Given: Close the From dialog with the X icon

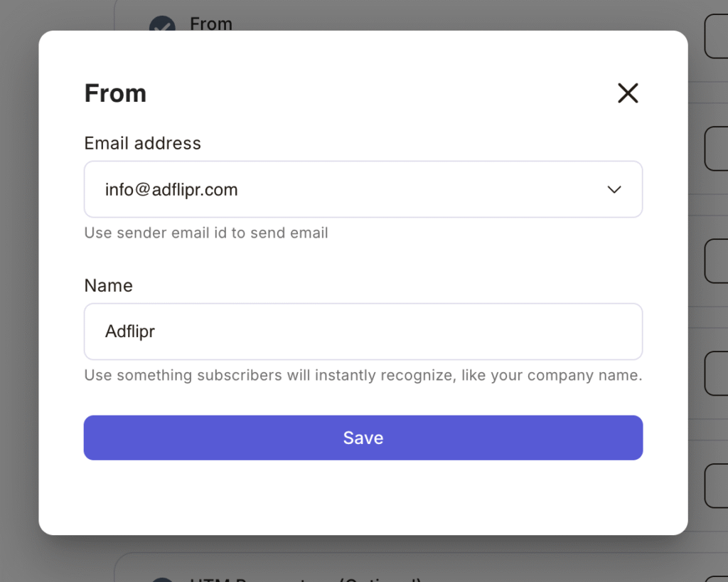Looking at the screenshot, I should pos(628,93).
